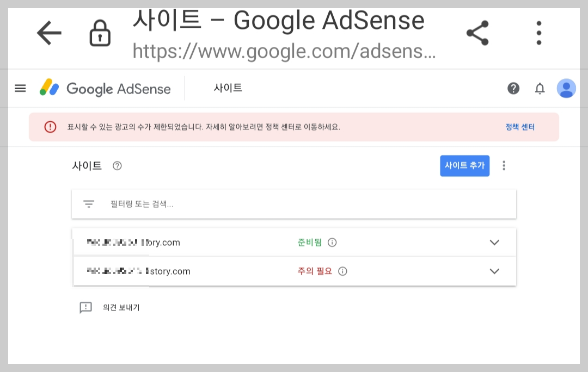Click the URL text in the address bar
This screenshot has width=588, height=372.
pos(284,51)
